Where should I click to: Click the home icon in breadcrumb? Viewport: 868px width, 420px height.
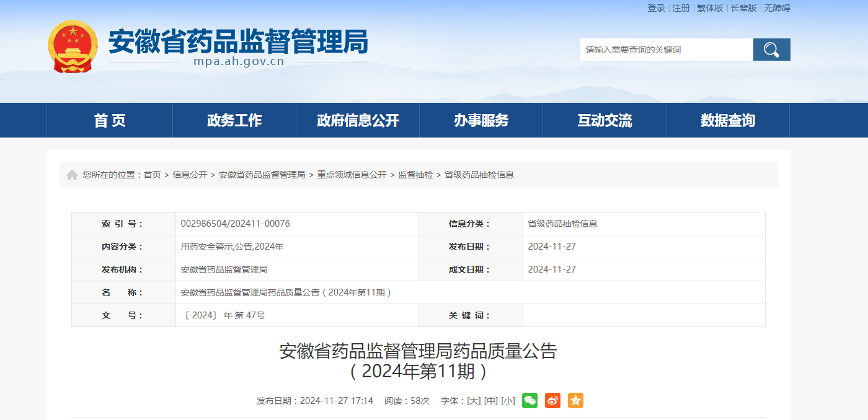click(72, 175)
